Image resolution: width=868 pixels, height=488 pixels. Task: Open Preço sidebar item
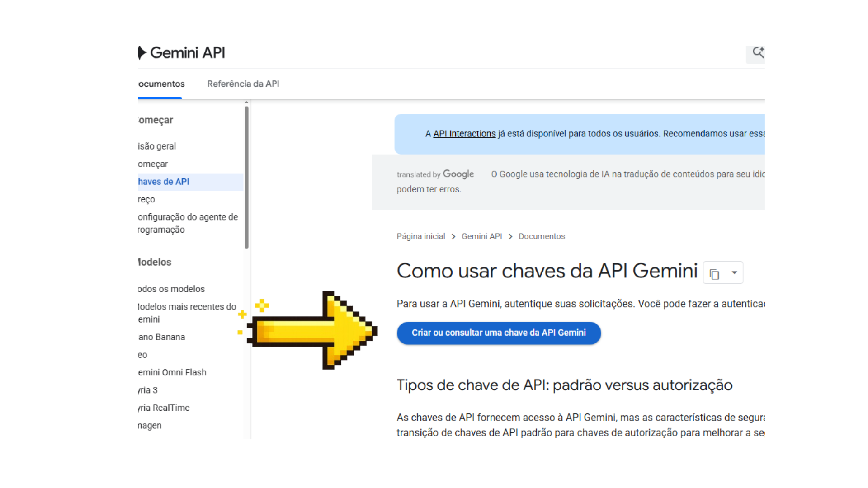(146, 199)
